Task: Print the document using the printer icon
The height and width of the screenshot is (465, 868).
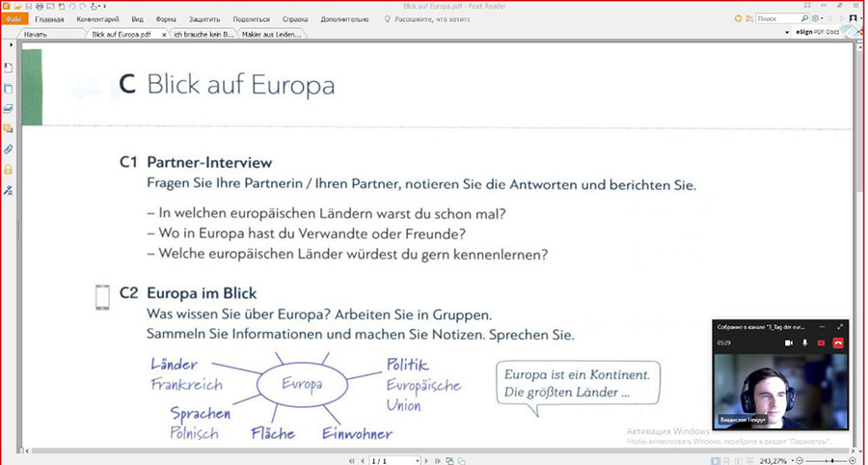Action: 40,6
